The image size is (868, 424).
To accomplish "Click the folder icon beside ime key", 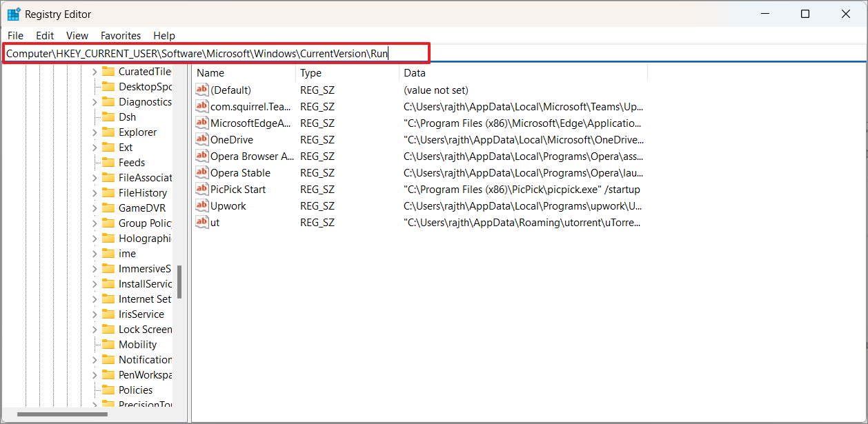I will 108,253.
